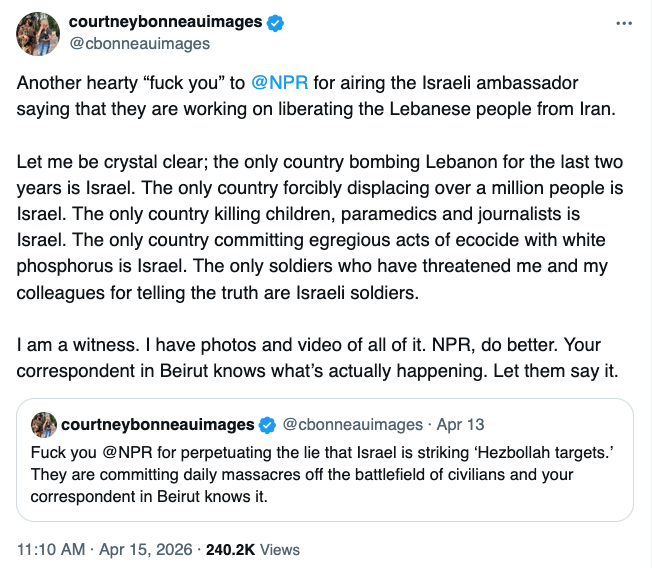The width and height of the screenshot is (652, 568).
Task: Click the verified badge inside the quoted tweet
Action: (x=267, y=424)
